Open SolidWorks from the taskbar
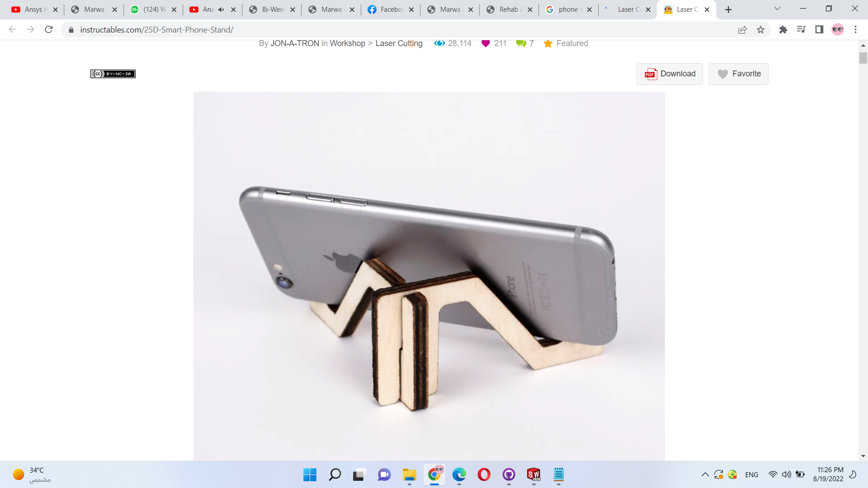This screenshot has width=868, height=488. [533, 474]
